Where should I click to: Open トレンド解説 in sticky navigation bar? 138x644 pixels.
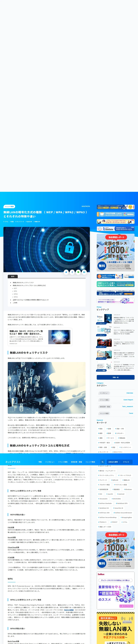90,462
